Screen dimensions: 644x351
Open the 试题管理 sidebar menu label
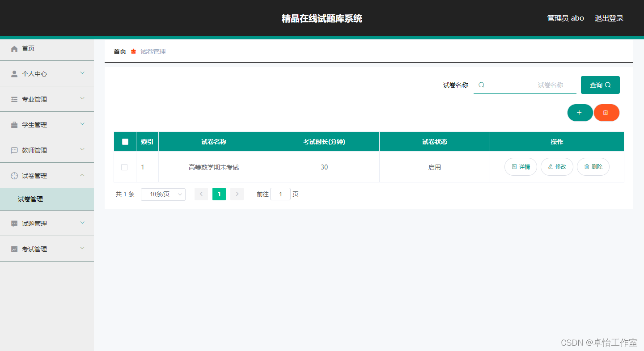coord(34,224)
